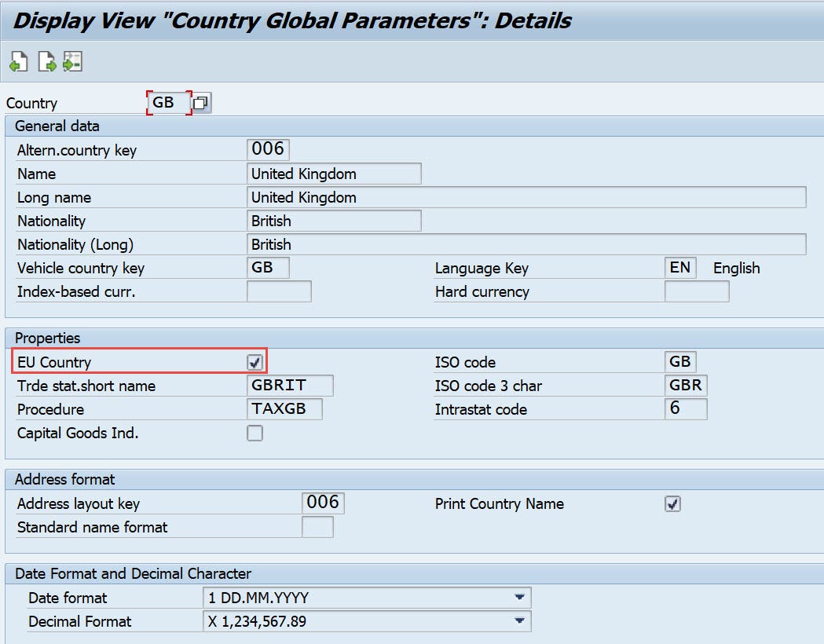The width and height of the screenshot is (824, 644).
Task: Toggle the EU Country checkbox
Action: (x=255, y=361)
